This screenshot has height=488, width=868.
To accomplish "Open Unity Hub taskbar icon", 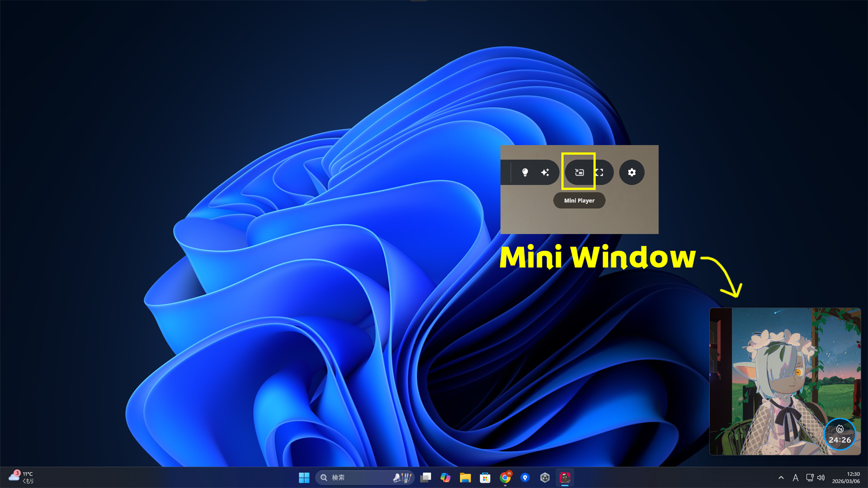I will coord(545,478).
